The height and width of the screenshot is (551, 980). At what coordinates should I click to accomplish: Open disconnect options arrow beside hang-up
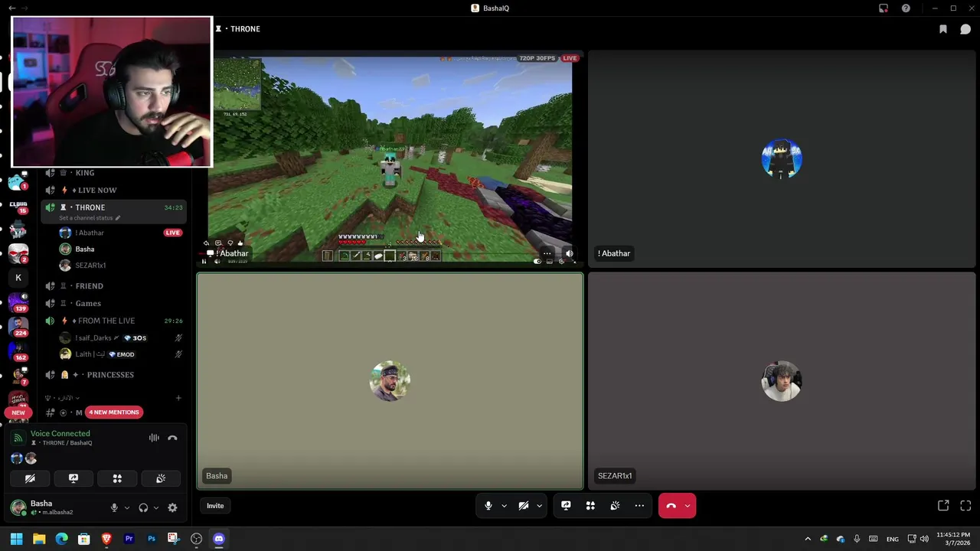tap(688, 506)
